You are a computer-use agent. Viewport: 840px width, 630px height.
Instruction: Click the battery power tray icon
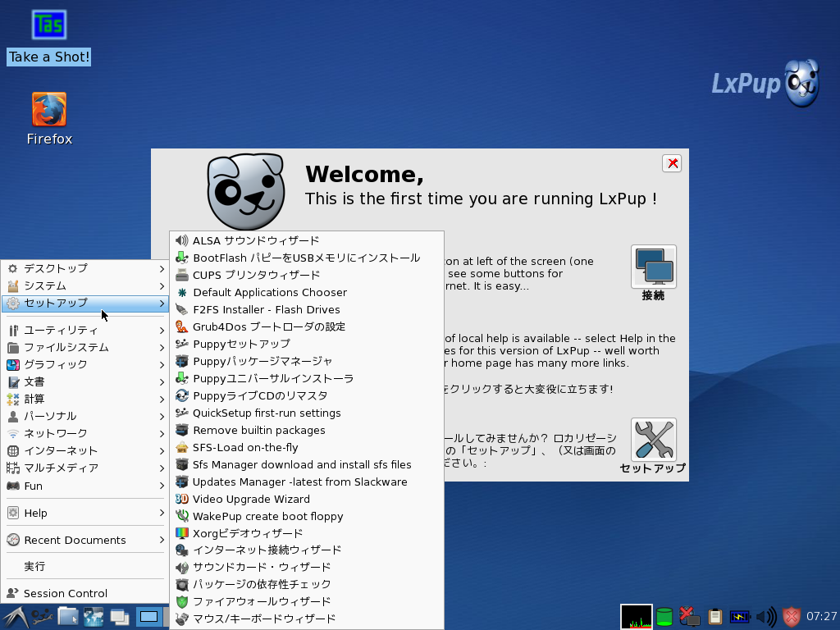[740, 617]
